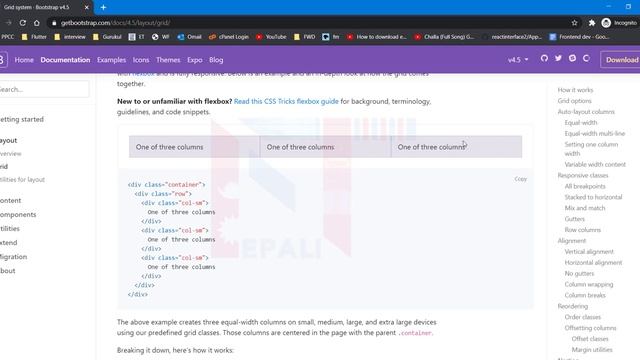Open the reactinterface2 GitHub bookmark

pos(512,37)
